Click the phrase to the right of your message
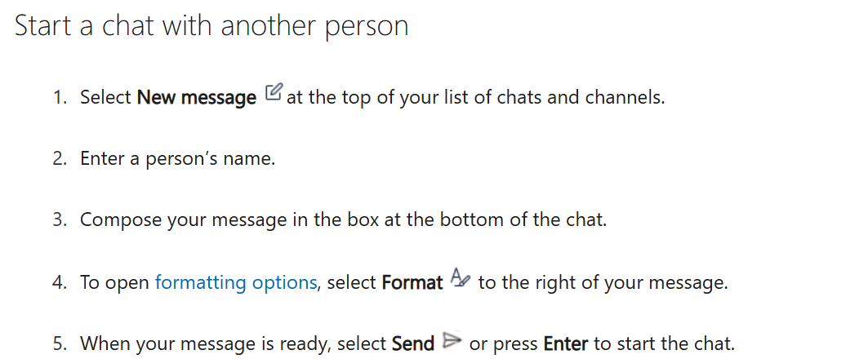 (x=603, y=282)
